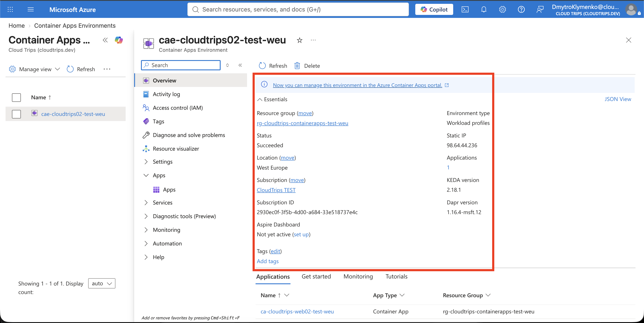Select Overview in resource menu
644x323 pixels.
click(x=191, y=80)
